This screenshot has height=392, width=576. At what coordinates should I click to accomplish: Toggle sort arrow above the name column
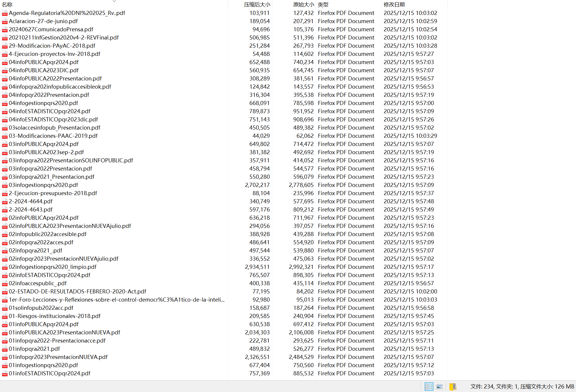click(x=114, y=1)
